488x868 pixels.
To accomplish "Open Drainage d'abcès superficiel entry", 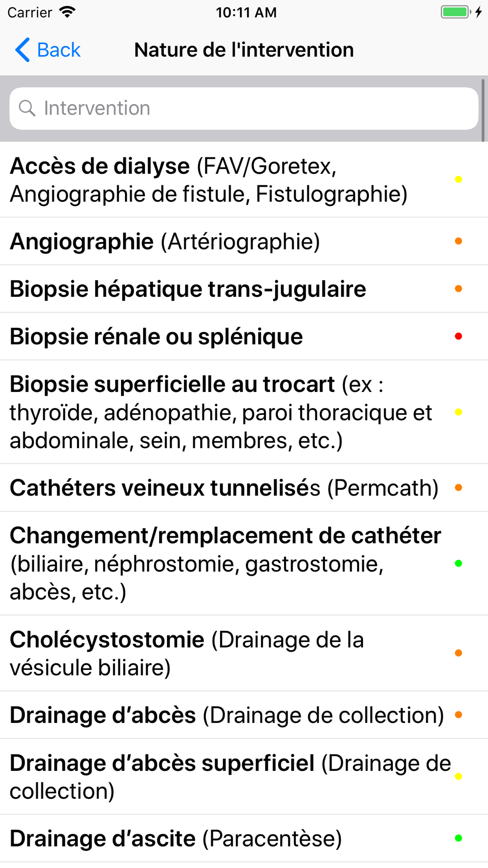I will point(244,777).
